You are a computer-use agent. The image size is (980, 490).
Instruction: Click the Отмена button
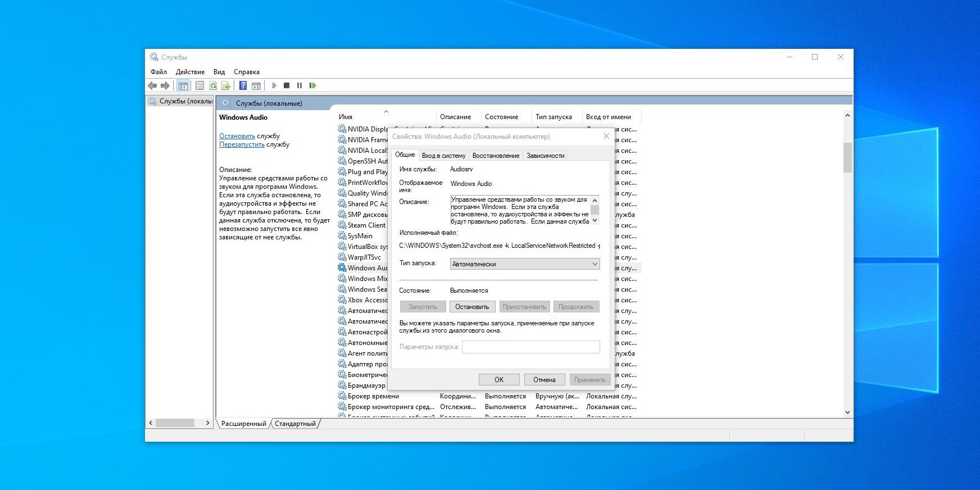tap(545, 380)
